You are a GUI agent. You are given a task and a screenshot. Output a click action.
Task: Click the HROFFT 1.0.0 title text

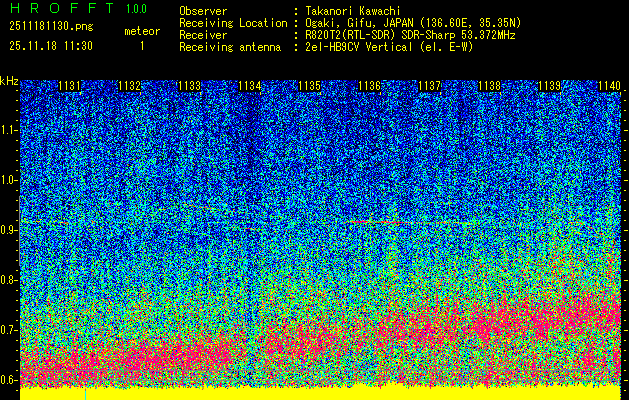coord(79,8)
